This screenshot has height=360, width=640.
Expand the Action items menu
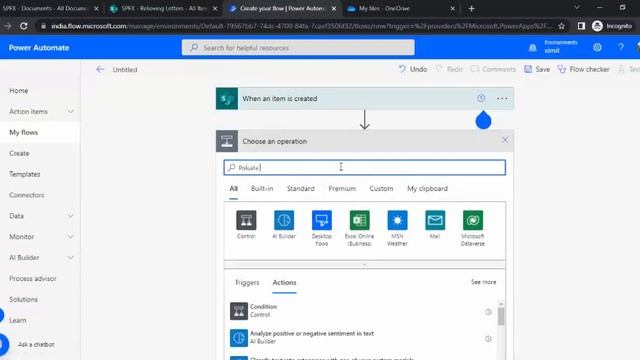point(70,111)
